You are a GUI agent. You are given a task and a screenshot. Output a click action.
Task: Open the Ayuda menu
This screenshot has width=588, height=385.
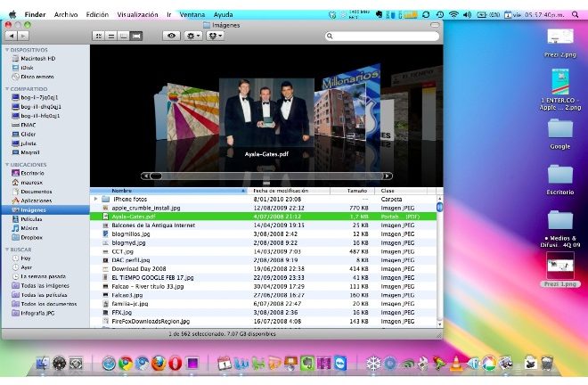[x=223, y=14]
